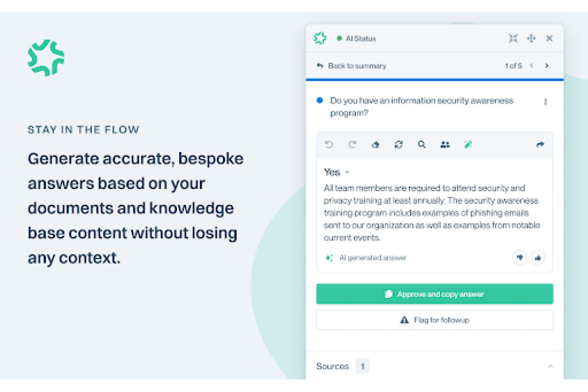Click the redo icon in answer toolbar
The height and width of the screenshot is (392, 588).
click(352, 145)
